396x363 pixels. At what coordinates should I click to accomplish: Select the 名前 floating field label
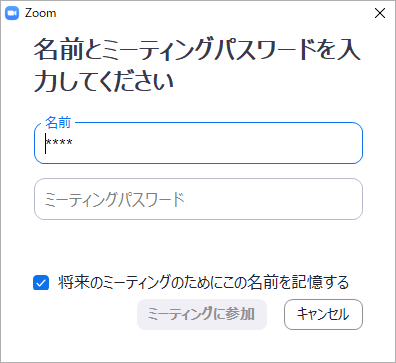(58, 122)
